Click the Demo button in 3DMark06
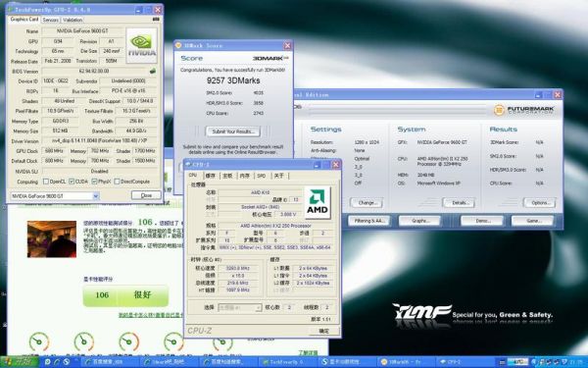The width and height of the screenshot is (588, 368). tap(482, 221)
